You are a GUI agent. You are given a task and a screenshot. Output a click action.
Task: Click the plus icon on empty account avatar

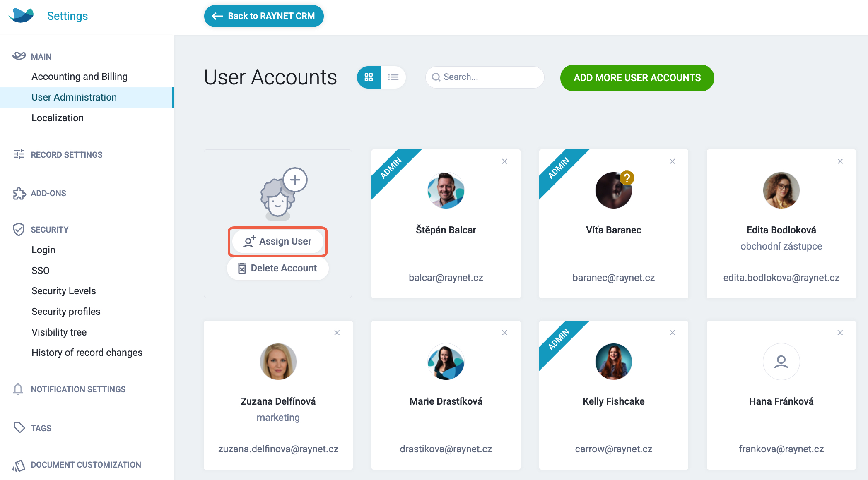295,180
